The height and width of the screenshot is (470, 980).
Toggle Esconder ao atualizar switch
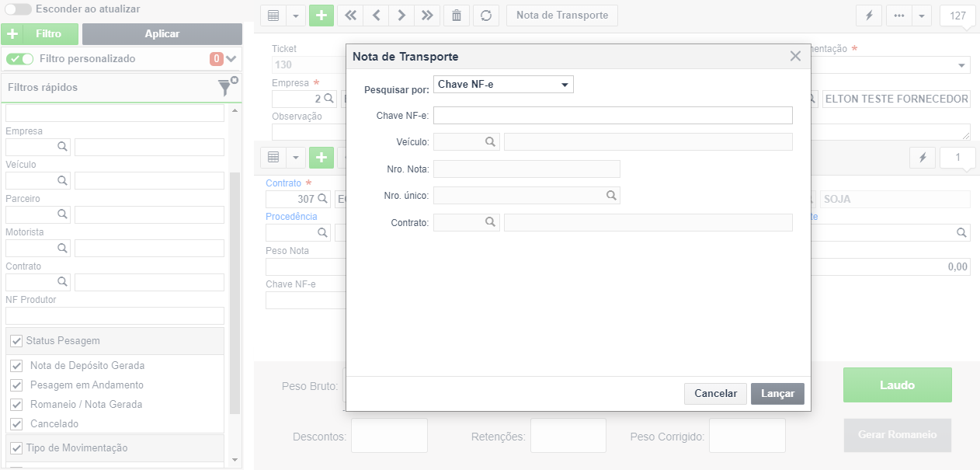tap(18, 9)
